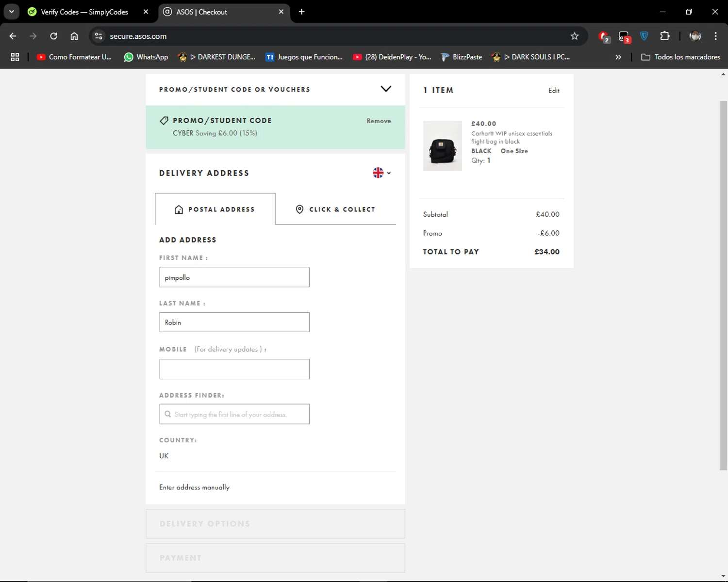Close the ASOS | Checkout tab

(x=281, y=12)
